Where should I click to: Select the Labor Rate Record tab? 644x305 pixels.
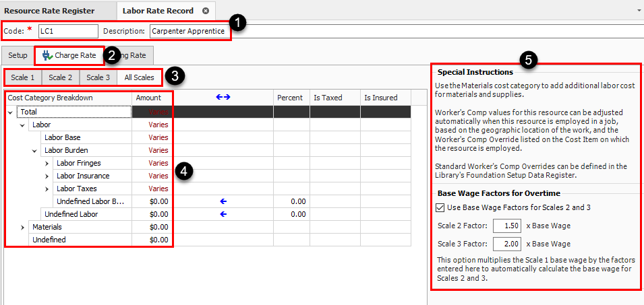coord(158,11)
